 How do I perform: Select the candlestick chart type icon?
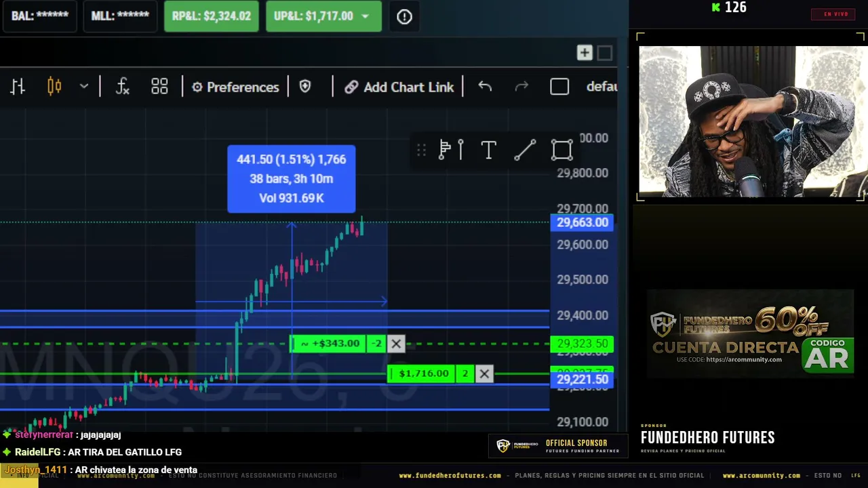(54, 87)
